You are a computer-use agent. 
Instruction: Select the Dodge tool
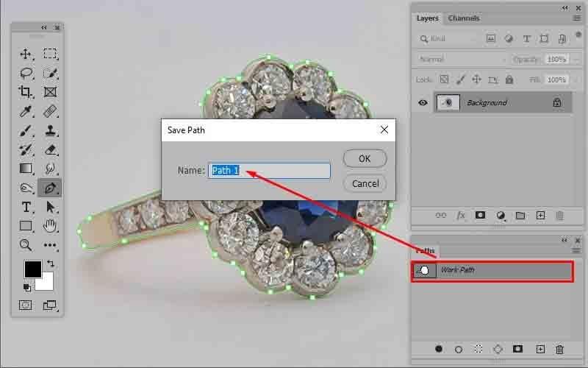click(x=26, y=188)
